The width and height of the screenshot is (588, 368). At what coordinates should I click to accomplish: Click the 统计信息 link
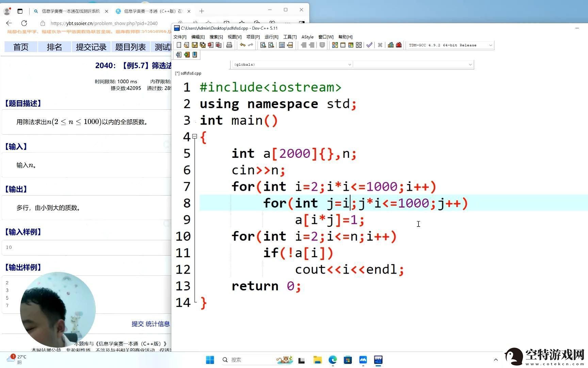158,324
